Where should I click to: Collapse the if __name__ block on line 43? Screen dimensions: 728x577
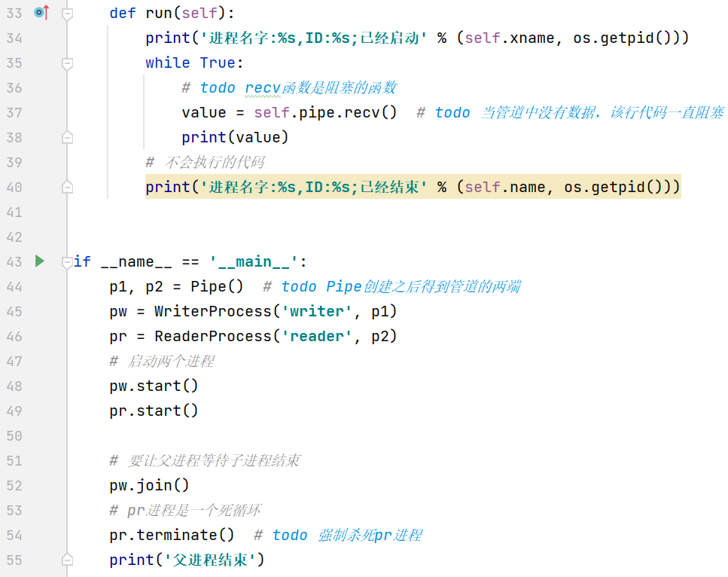(67, 262)
